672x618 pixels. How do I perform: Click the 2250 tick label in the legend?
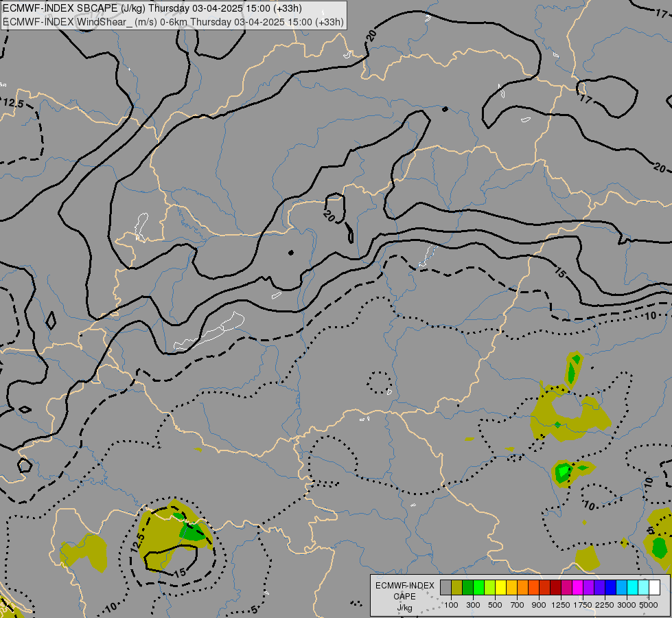[x=604, y=605]
